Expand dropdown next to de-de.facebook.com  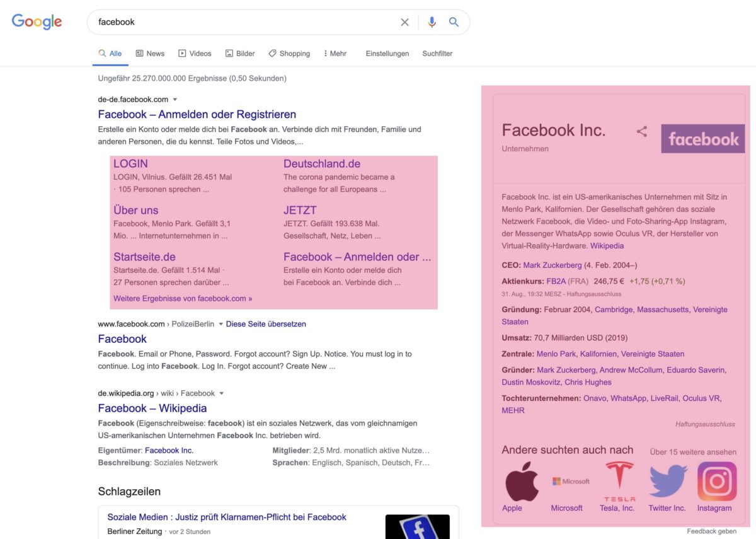coord(175,100)
